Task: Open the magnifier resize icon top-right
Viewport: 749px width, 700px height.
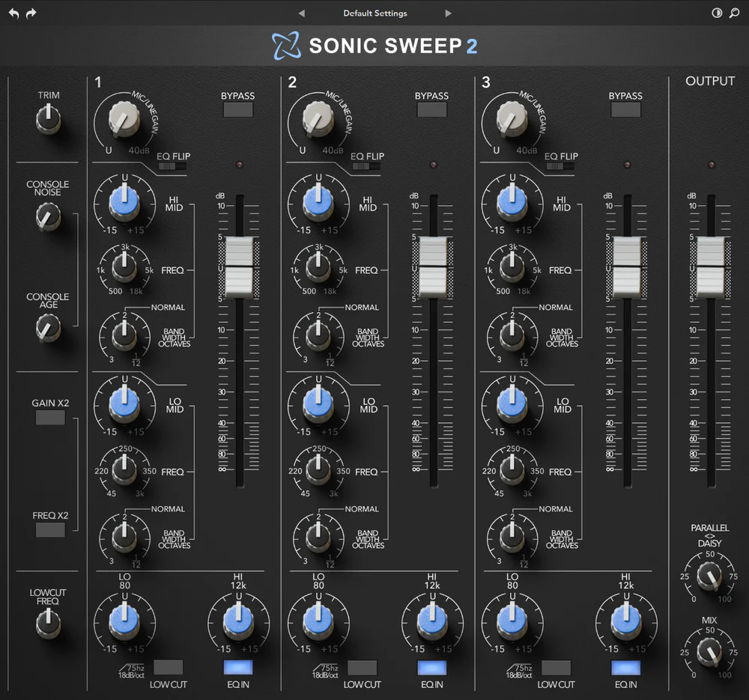Action: point(735,13)
